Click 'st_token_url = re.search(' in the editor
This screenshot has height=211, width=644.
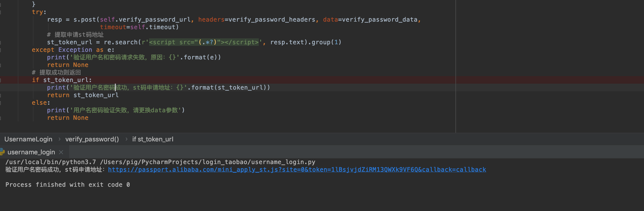[94, 42]
